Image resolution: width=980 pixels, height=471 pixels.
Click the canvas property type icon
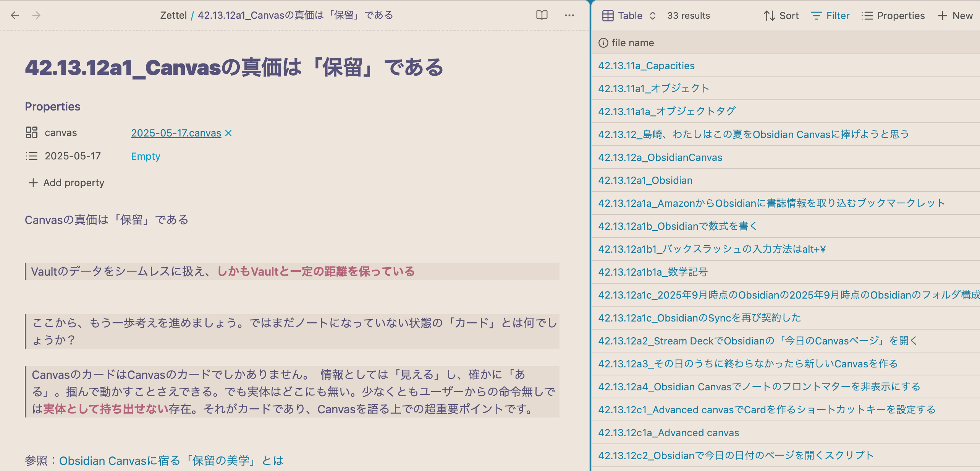click(31, 133)
